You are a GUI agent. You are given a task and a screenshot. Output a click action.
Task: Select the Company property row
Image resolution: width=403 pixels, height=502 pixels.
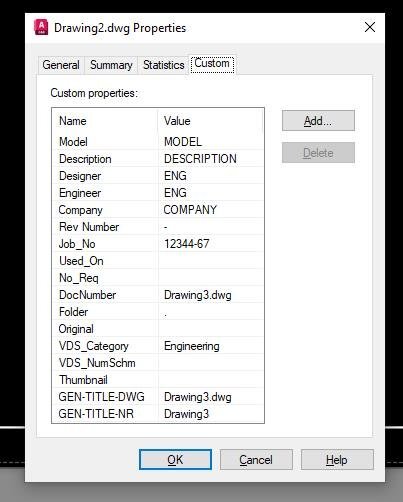(x=158, y=210)
